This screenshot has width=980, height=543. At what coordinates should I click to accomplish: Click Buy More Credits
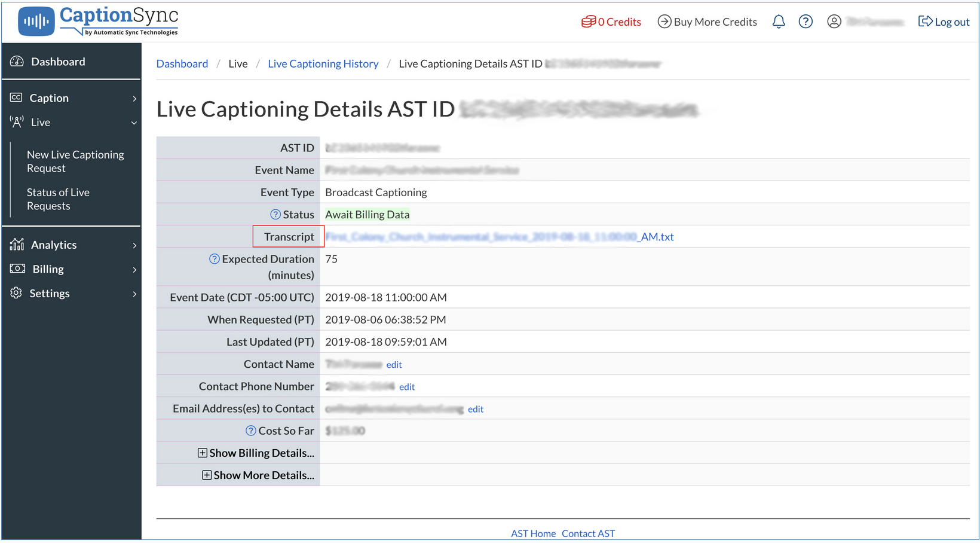[x=708, y=22]
